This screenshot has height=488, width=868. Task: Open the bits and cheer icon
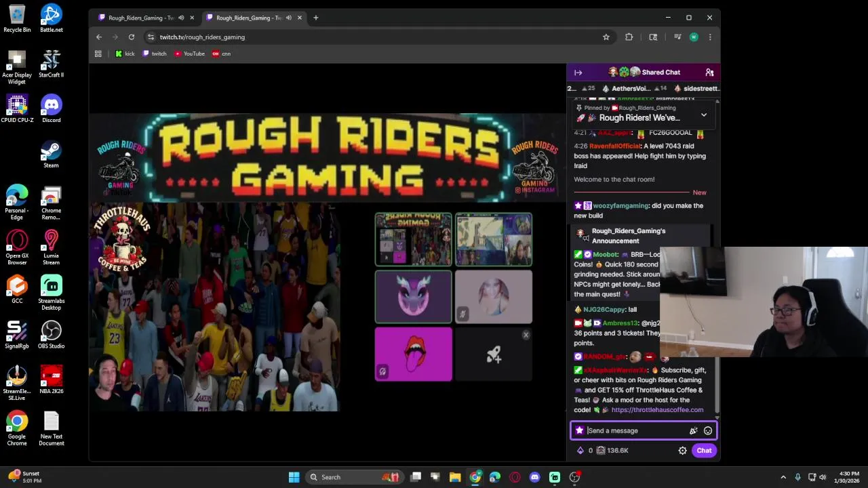click(693, 430)
